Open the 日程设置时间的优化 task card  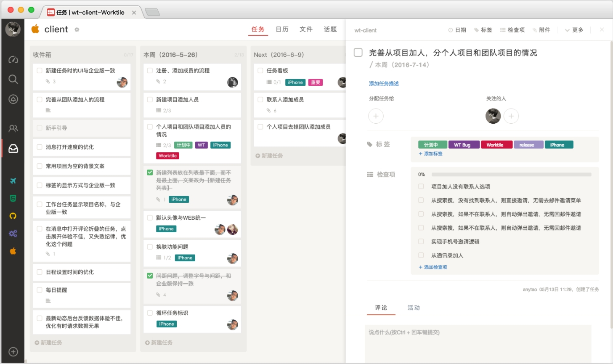[82, 272]
